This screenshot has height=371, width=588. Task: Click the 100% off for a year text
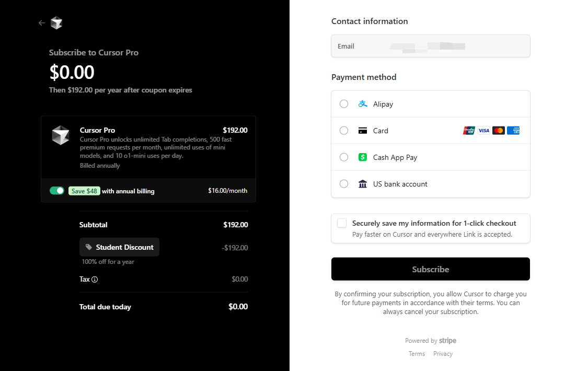click(108, 262)
